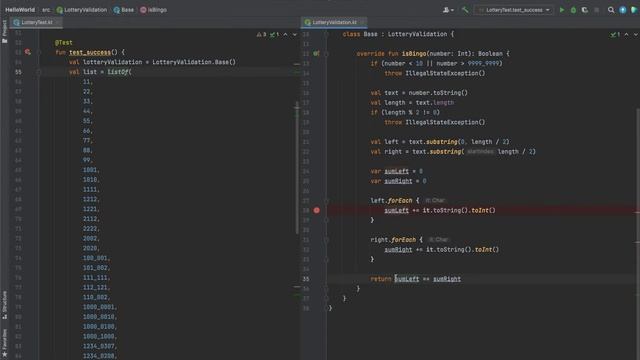640x360 pixels.
Task: Open the LotteryTest.test_success run configuration dropdown
Action: pos(514,10)
